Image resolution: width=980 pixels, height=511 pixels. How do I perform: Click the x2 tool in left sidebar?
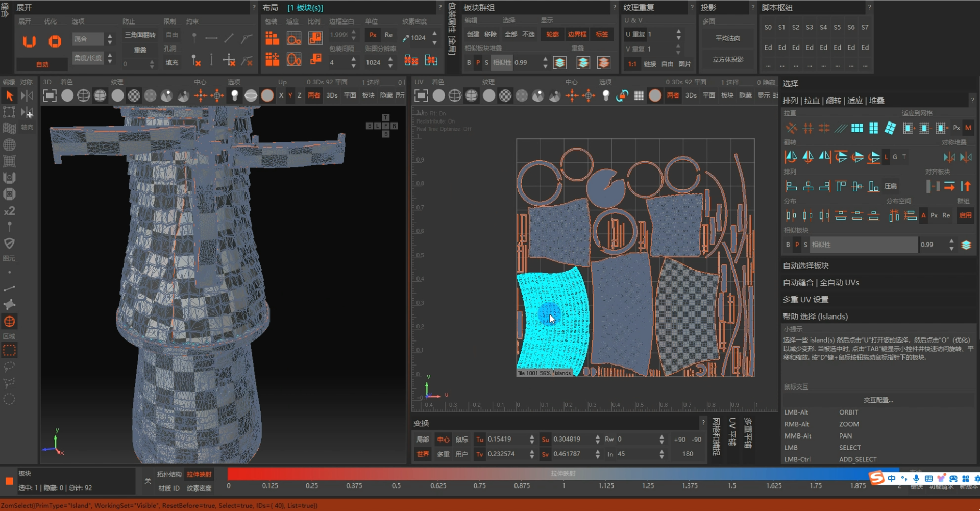click(9, 211)
